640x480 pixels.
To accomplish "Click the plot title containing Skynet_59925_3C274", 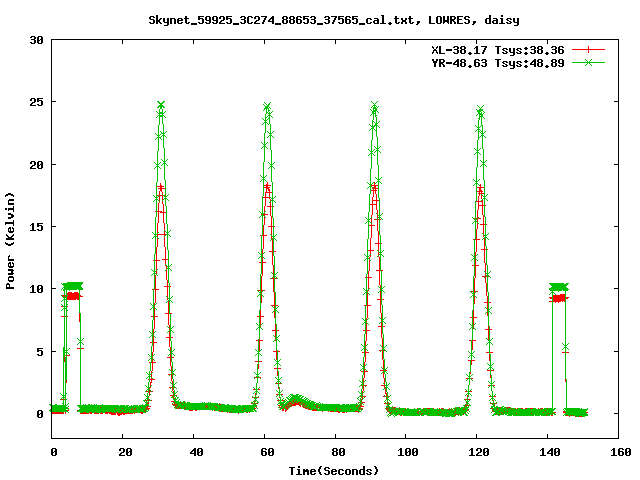I will [x=333, y=19].
